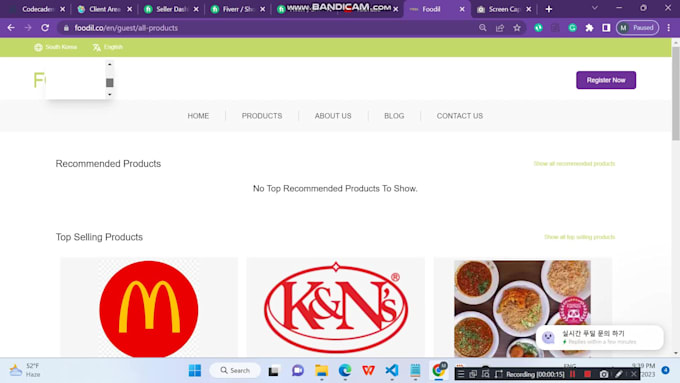Open the food dishes product card
The image size is (680, 383).
pos(522,308)
